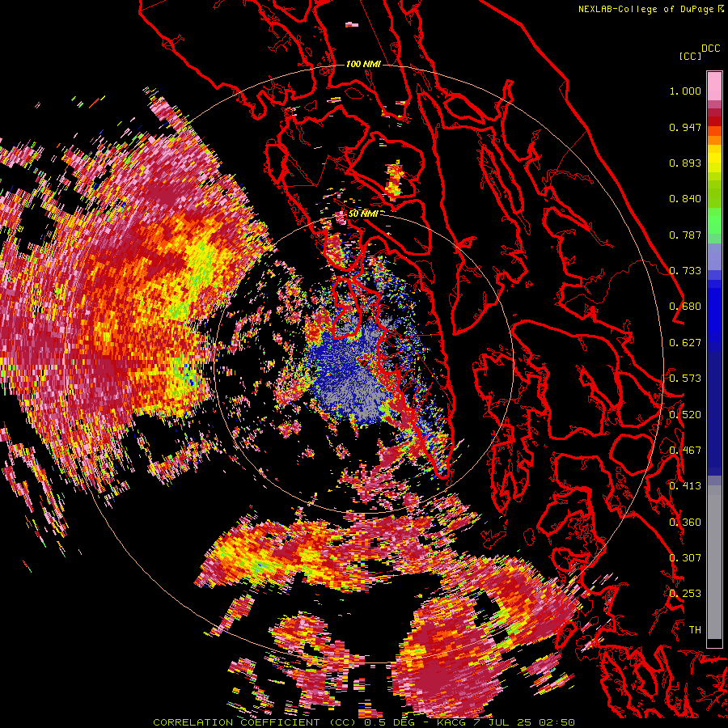The image size is (728, 728).
Task: Click the 0.573 scale value
Action: (685, 379)
